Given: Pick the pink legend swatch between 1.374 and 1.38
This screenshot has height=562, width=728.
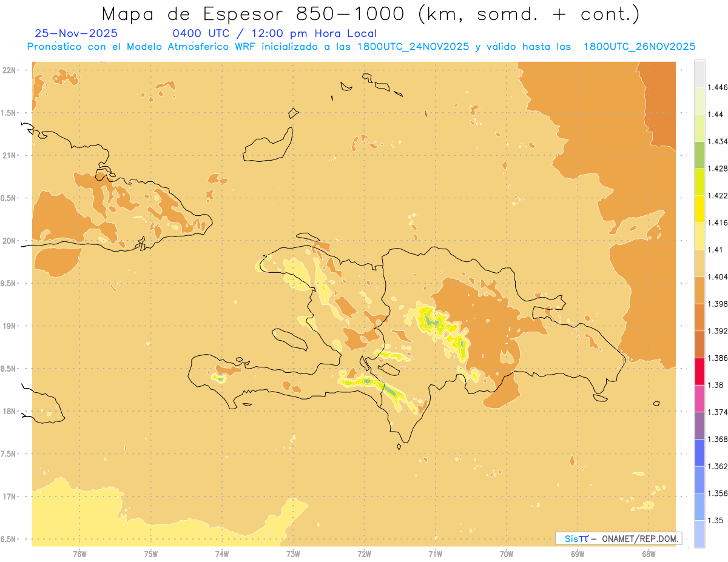Looking at the screenshot, I should pyautogui.click(x=699, y=398).
